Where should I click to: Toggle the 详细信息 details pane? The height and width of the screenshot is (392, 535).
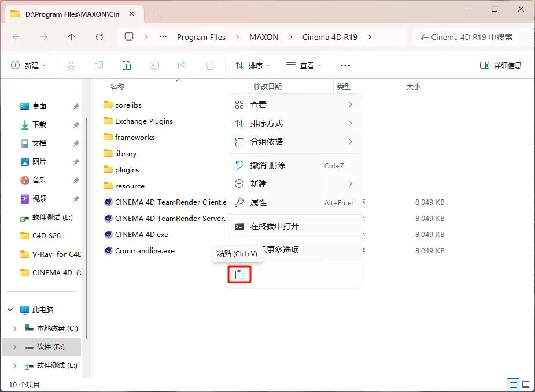pos(500,65)
